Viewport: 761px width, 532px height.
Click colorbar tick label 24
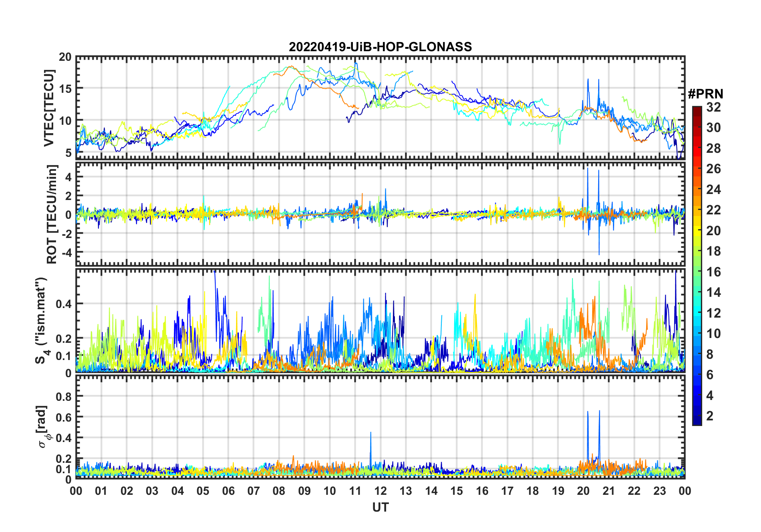tap(713, 190)
